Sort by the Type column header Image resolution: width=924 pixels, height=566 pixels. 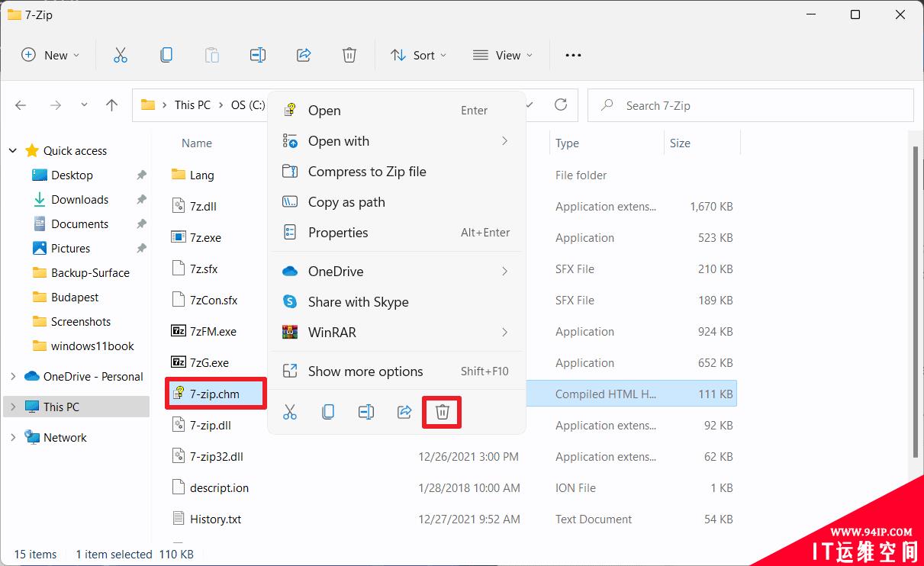click(x=567, y=143)
